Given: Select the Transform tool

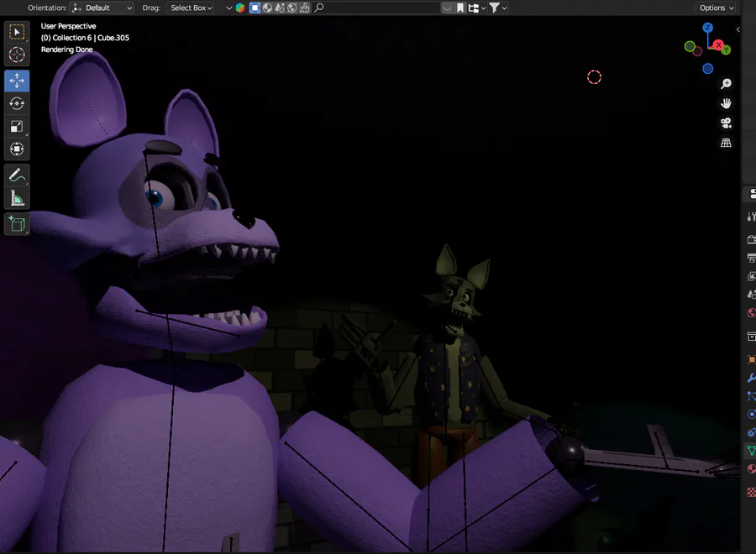Looking at the screenshot, I should click(x=17, y=149).
